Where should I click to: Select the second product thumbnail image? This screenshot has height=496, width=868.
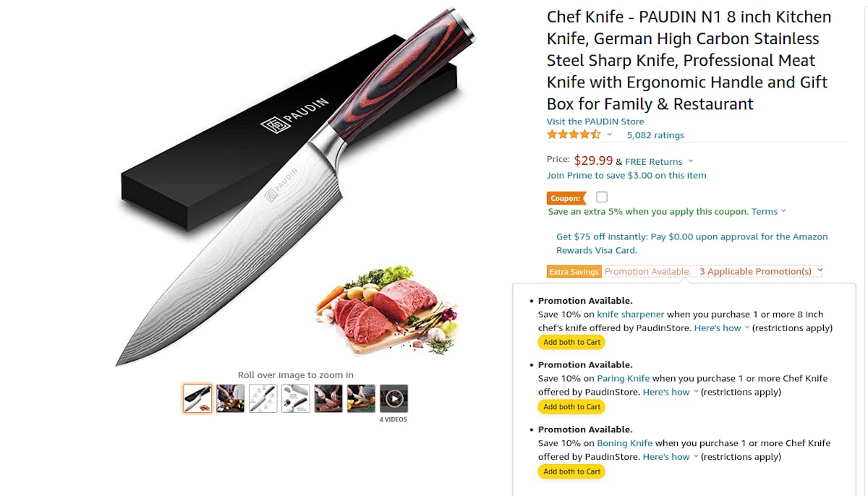[230, 398]
